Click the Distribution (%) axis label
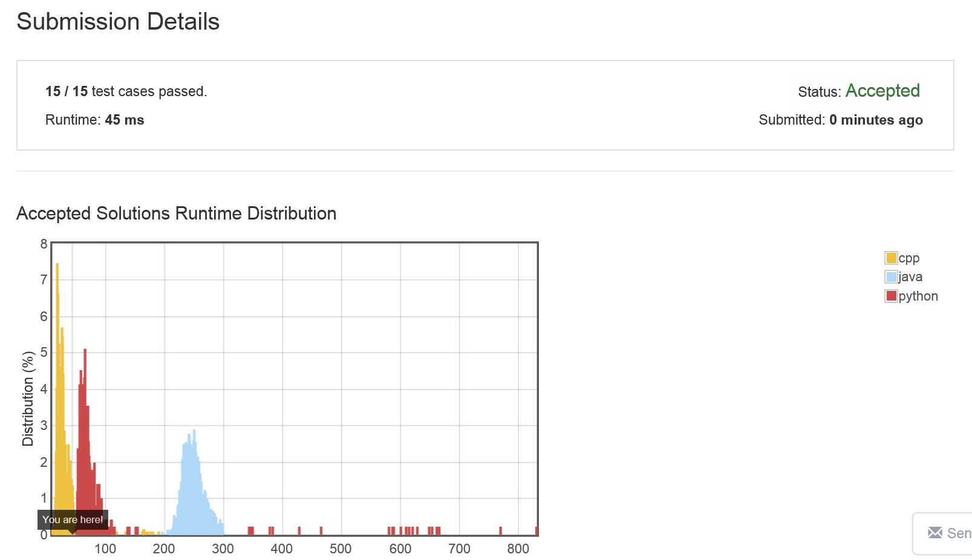The height and width of the screenshot is (560, 972). (x=28, y=399)
